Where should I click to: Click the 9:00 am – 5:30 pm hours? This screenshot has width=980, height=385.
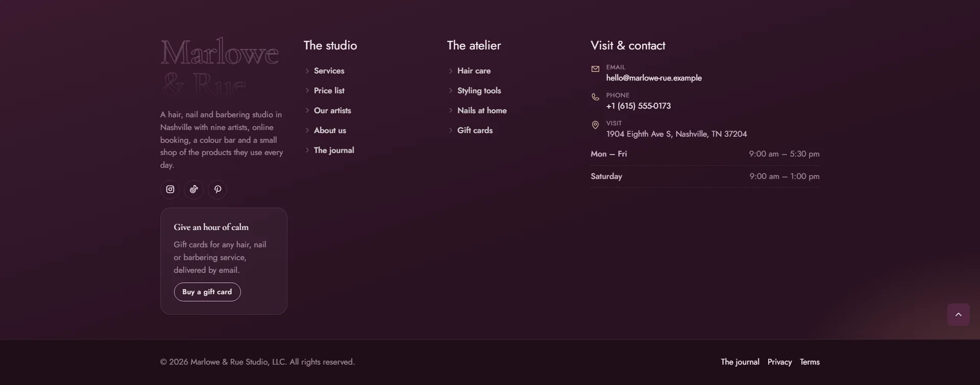(784, 154)
